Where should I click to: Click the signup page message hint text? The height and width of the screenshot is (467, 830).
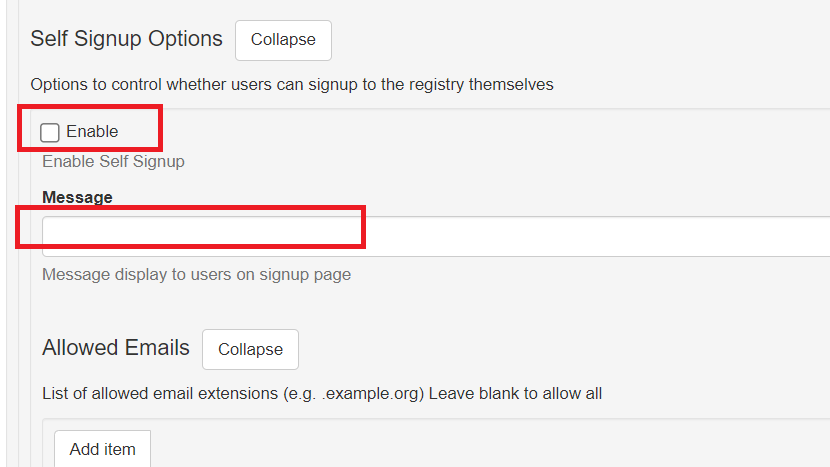[196, 274]
